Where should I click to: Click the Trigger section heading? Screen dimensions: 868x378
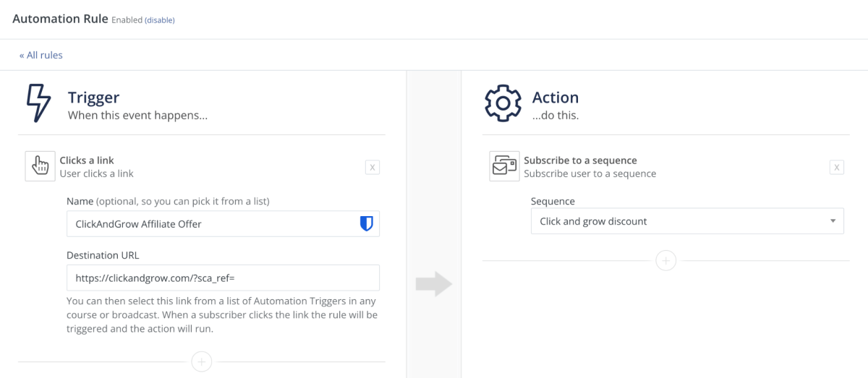93,98
